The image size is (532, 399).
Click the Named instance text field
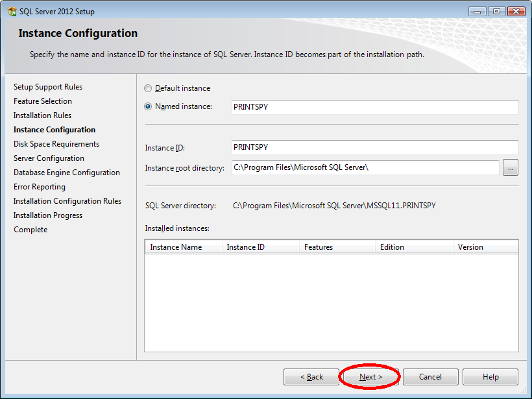click(375, 107)
